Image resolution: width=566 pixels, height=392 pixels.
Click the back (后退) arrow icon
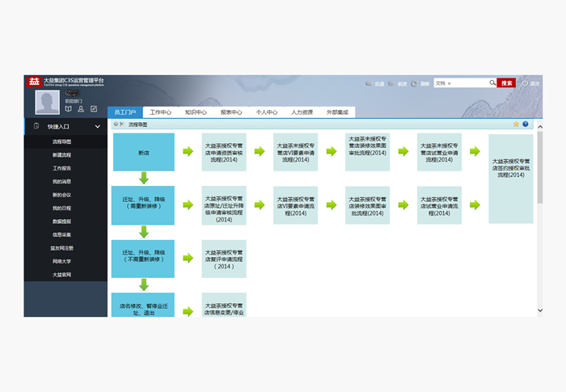pyautogui.click(x=369, y=83)
